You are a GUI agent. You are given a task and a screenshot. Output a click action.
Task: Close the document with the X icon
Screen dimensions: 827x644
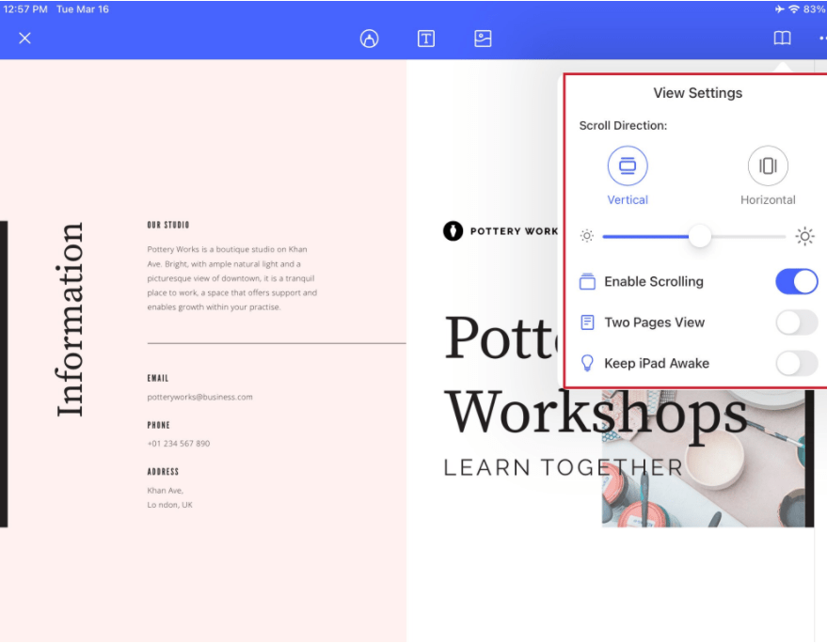point(25,39)
